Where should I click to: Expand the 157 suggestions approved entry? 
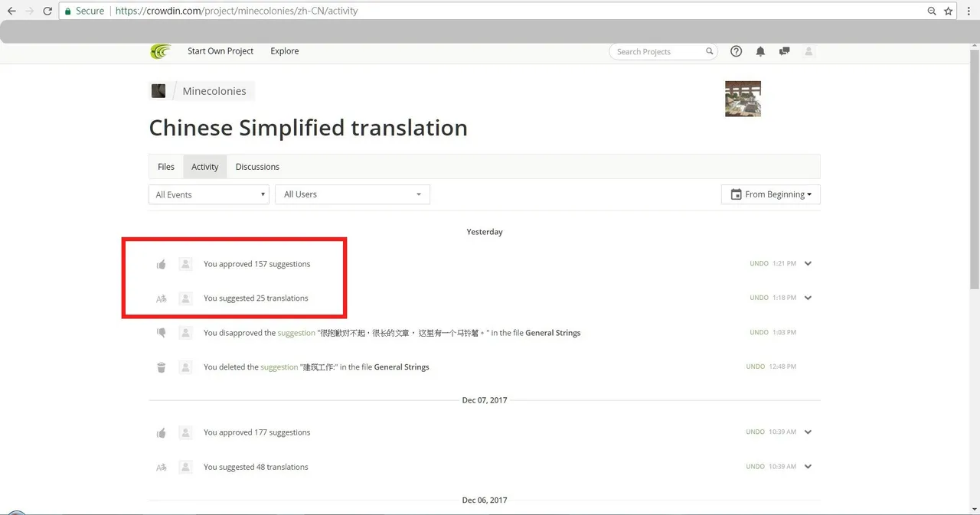pyautogui.click(x=808, y=264)
